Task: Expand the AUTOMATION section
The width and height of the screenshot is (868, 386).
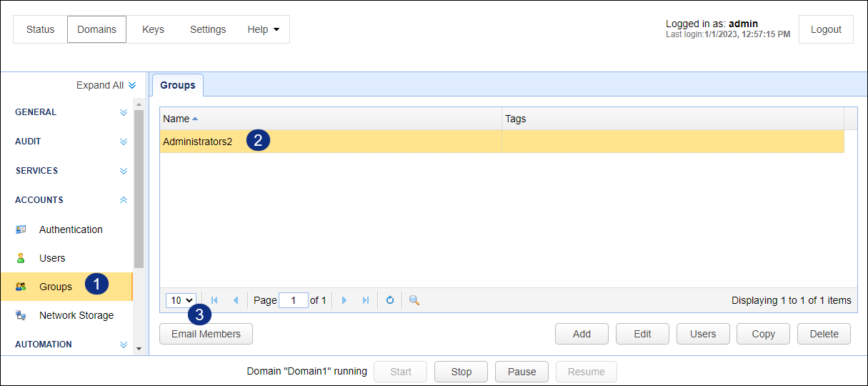Action: click(124, 345)
